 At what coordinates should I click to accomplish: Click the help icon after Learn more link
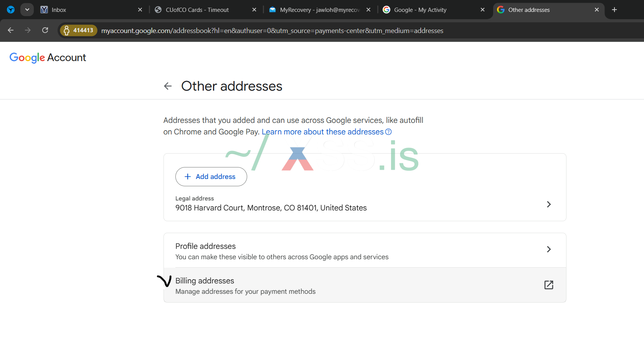point(388,132)
